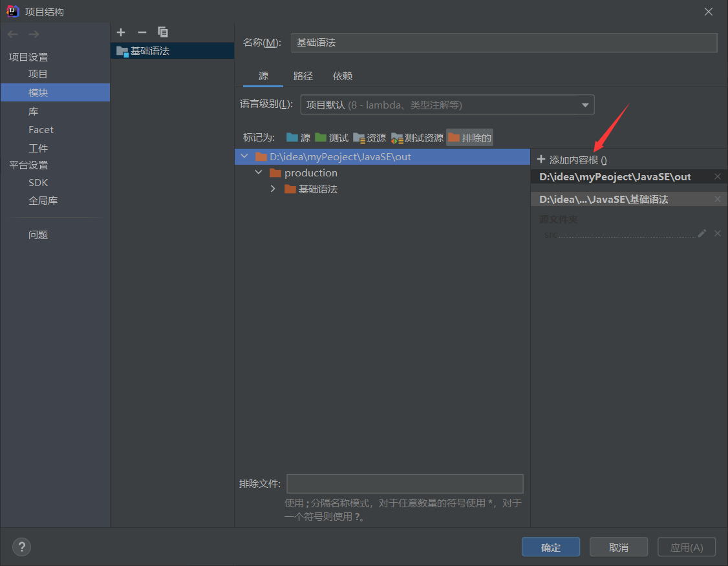This screenshot has width=728, height=566.
Task: Remove selected module with minus icon
Action: tap(142, 32)
